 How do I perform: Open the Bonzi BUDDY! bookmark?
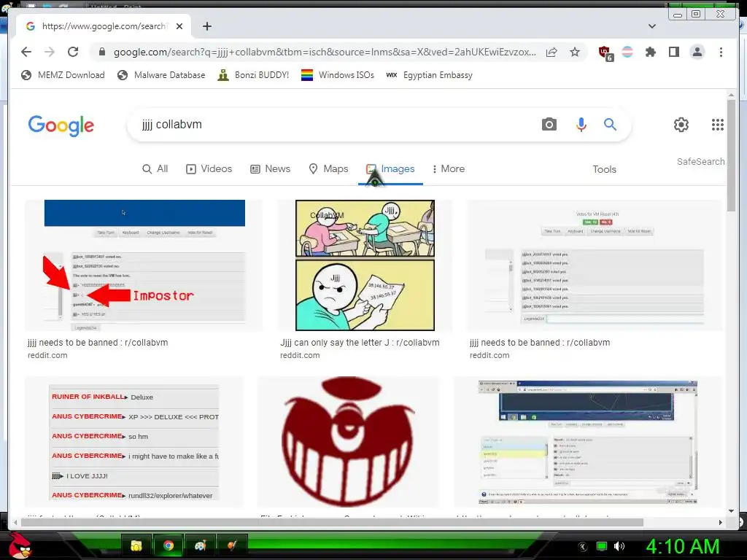click(253, 75)
